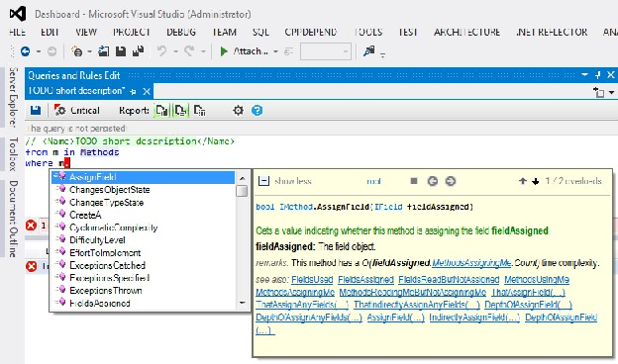618x364 pixels.
Task: Open the Attach button dropdown arrow
Action: point(275,51)
